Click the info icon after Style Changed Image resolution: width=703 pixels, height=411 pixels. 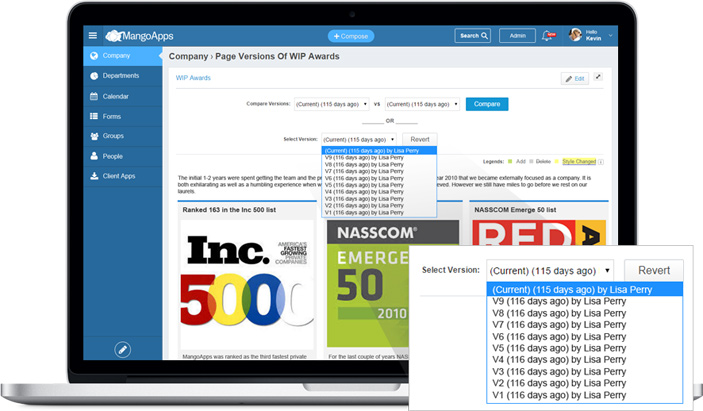coord(601,162)
